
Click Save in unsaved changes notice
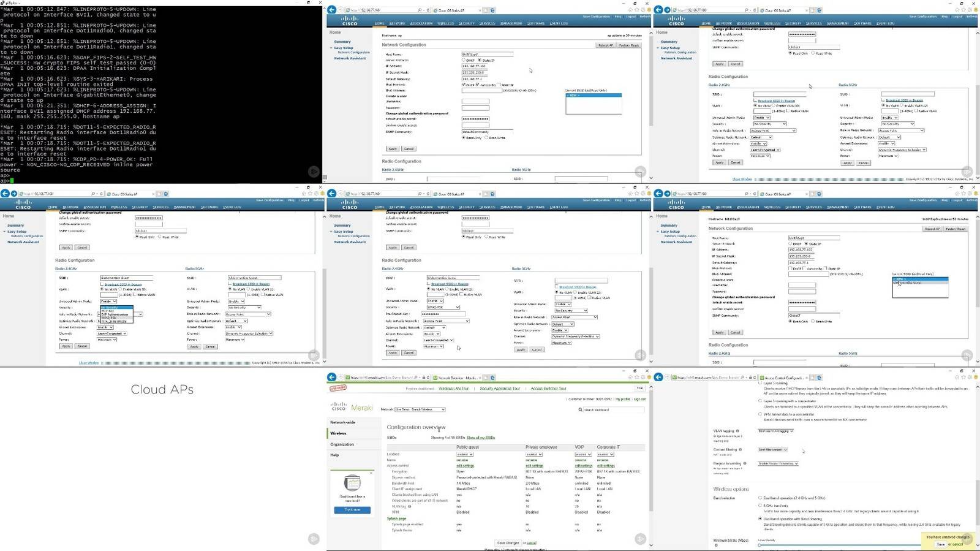[941, 544]
